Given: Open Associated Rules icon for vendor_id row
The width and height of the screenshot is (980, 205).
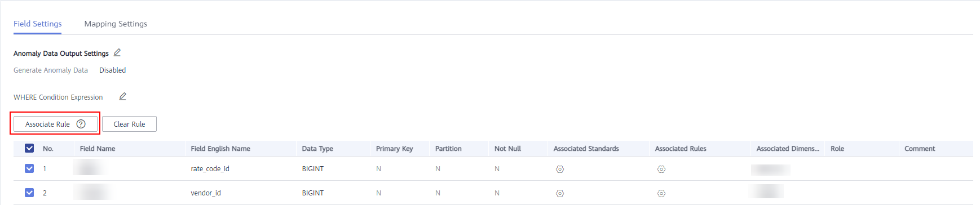Looking at the screenshot, I should (x=661, y=193).
